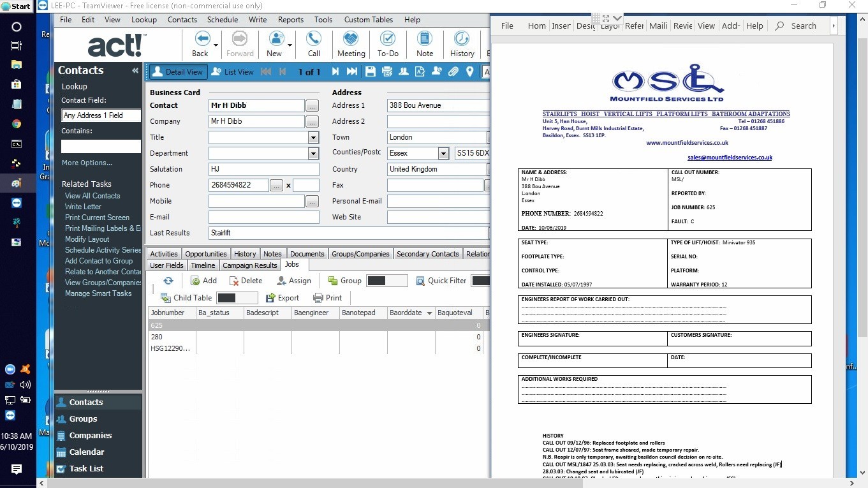
Task: Open the Back history dropdown arrow
Action: (x=216, y=45)
